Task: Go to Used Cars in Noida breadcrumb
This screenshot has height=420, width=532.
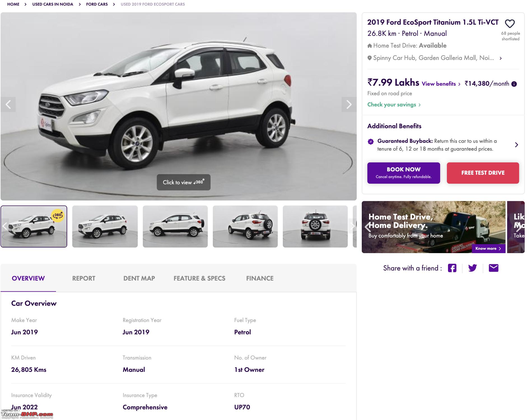Action: [x=53, y=4]
